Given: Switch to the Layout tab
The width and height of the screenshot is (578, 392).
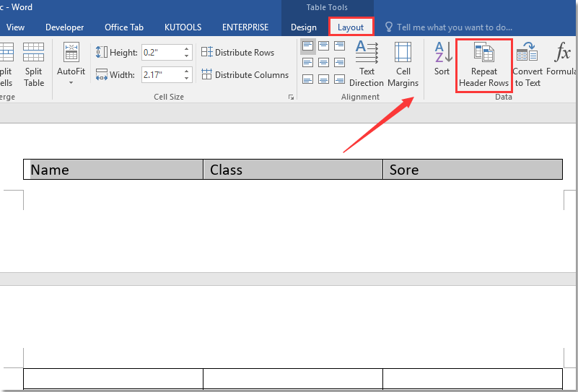Looking at the screenshot, I should point(351,27).
